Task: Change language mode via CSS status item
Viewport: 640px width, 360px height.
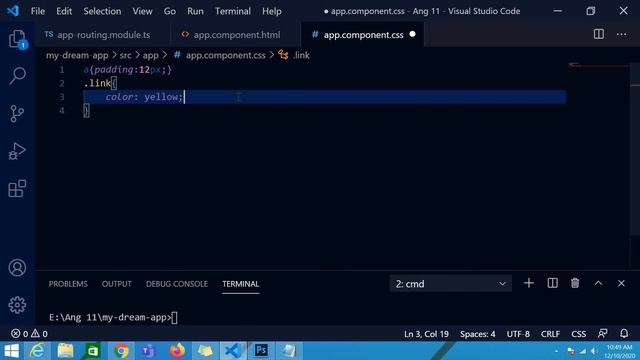Action: tap(578, 334)
